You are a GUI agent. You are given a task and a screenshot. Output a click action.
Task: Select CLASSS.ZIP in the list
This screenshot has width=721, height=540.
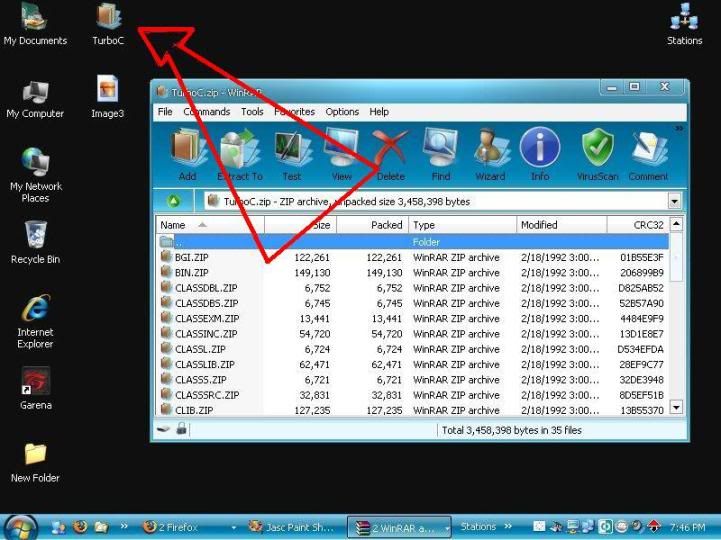pos(412,379)
